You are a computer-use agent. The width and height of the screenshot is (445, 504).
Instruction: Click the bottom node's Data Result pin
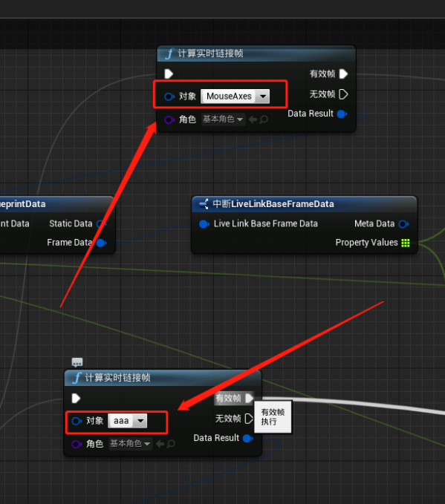coord(247,438)
